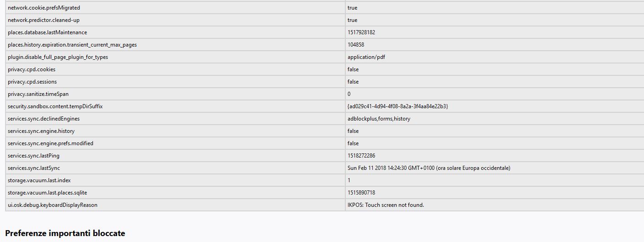644x242 pixels.
Task: Select the network.cookie.prefsMigrated preference name
Action: click(44, 8)
